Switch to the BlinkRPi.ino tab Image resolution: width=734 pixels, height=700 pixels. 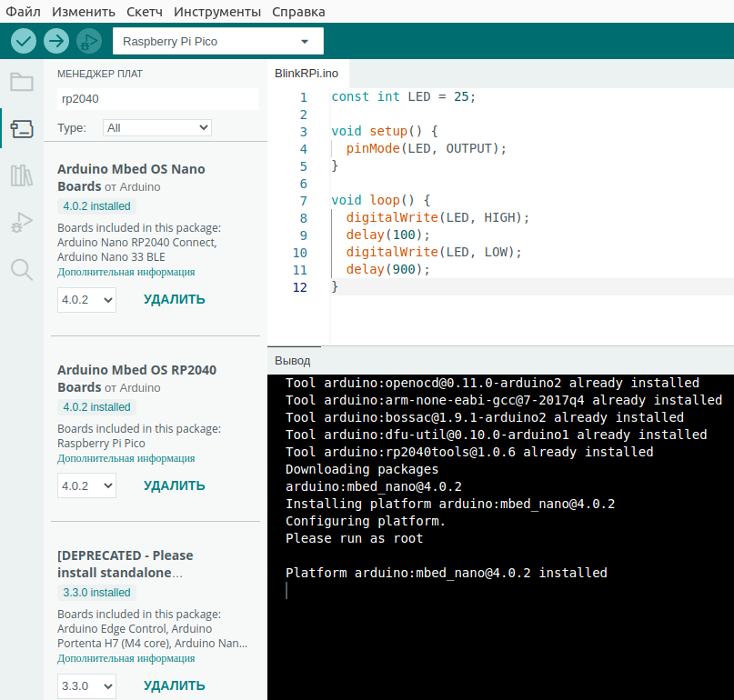[x=307, y=74]
